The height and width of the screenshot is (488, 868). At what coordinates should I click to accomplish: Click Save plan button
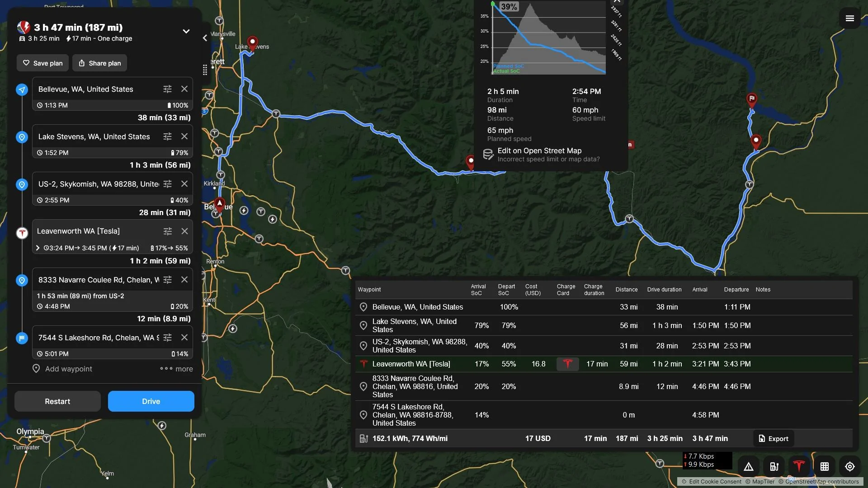43,63
